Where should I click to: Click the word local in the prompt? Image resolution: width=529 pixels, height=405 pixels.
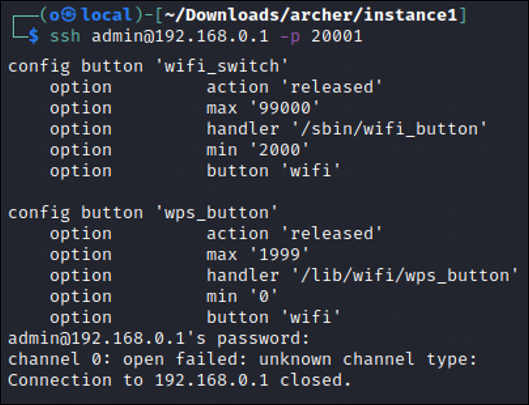point(107,15)
